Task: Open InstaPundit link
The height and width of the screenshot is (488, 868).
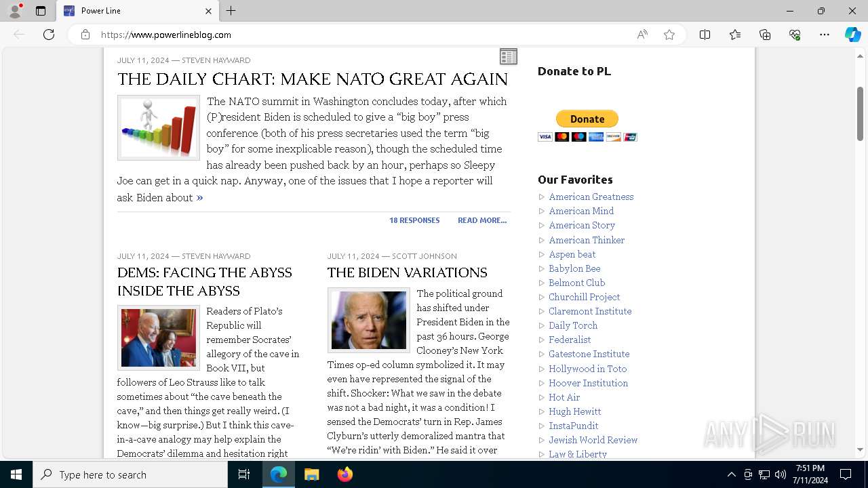Action: pos(574,426)
